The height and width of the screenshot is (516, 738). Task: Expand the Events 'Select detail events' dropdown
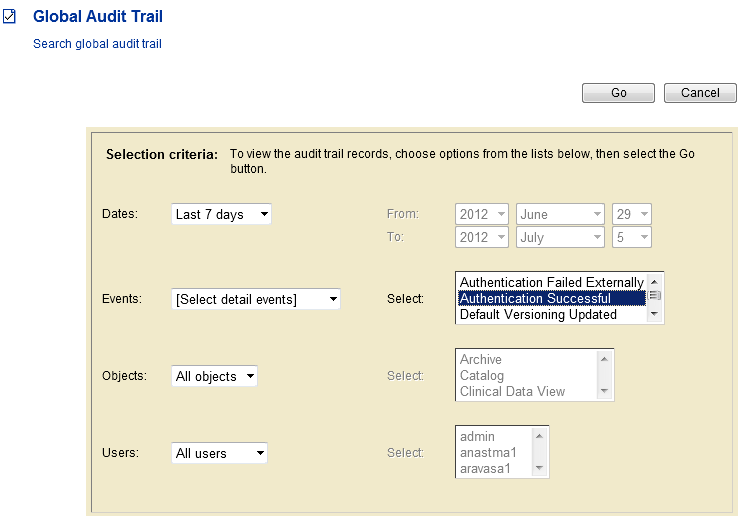coord(256,299)
